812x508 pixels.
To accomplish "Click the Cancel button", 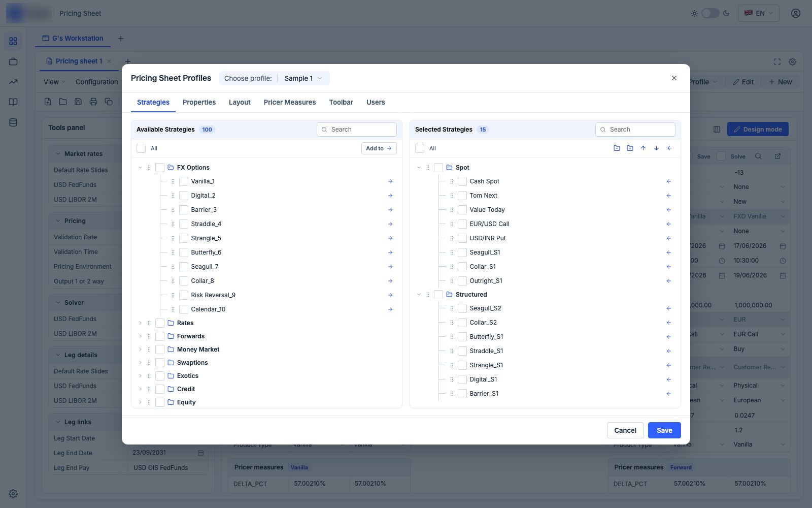I will coord(625,430).
